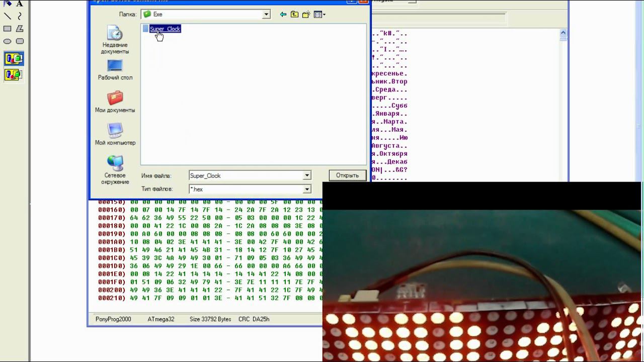Open Недавние документы in places bar
The image size is (644, 362).
[x=115, y=40]
